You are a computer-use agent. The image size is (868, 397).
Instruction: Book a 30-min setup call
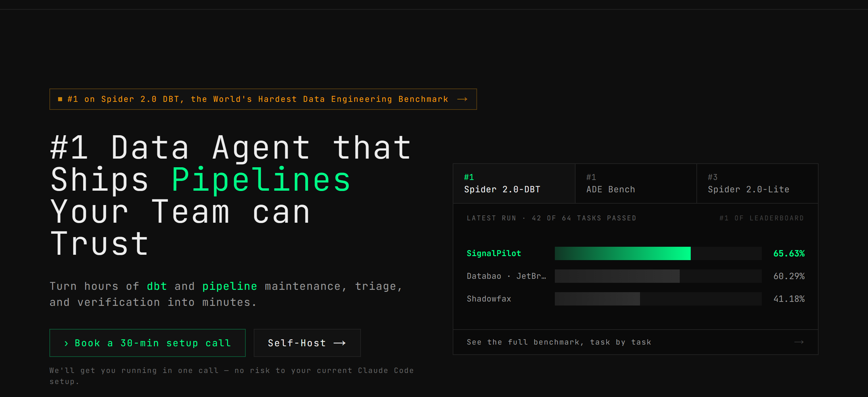[147, 343]
